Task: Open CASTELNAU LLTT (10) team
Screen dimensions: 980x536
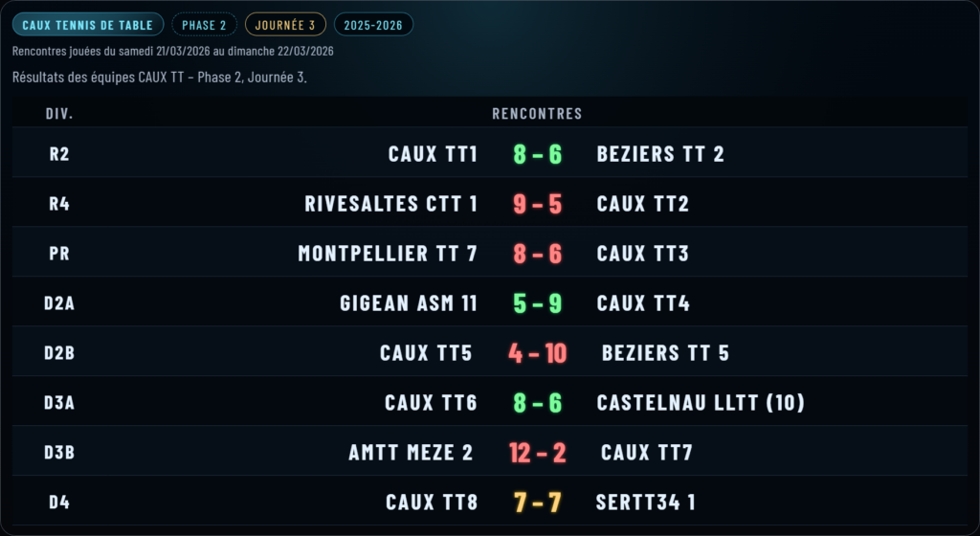Action: tap(701, 403)
